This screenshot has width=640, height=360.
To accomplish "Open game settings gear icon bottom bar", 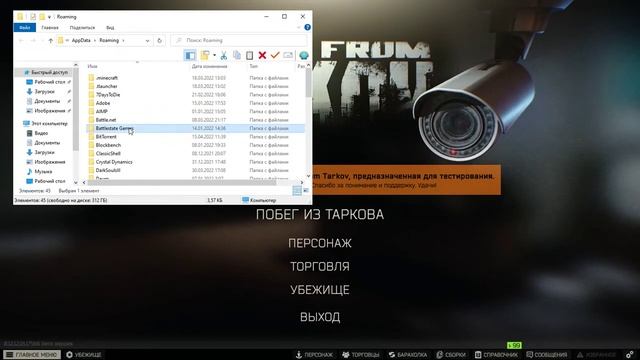I will click(630, 355).
